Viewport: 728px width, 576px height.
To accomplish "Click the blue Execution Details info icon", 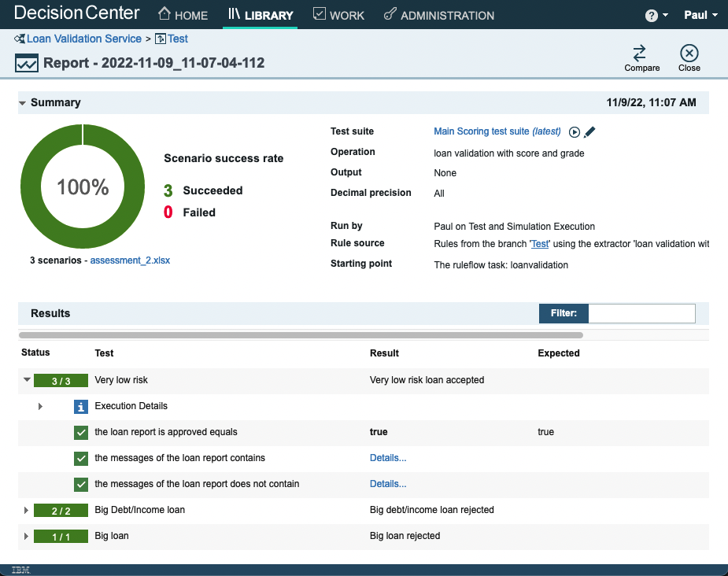I will click(80, 407).
